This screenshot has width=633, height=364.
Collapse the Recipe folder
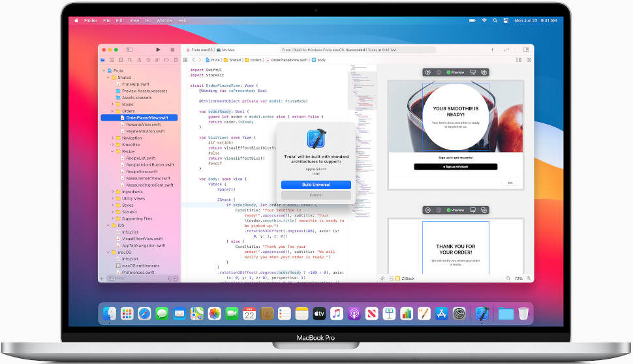[x=113, y=151]
